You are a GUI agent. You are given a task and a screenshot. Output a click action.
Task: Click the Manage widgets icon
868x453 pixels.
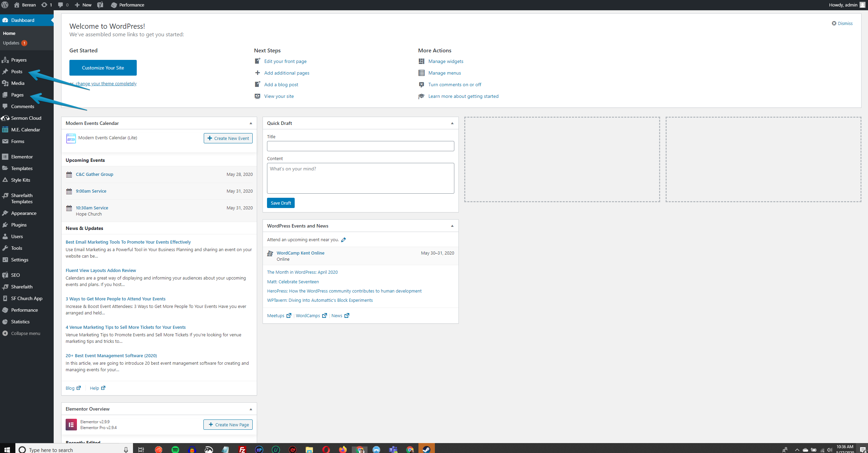click(422, 61)
